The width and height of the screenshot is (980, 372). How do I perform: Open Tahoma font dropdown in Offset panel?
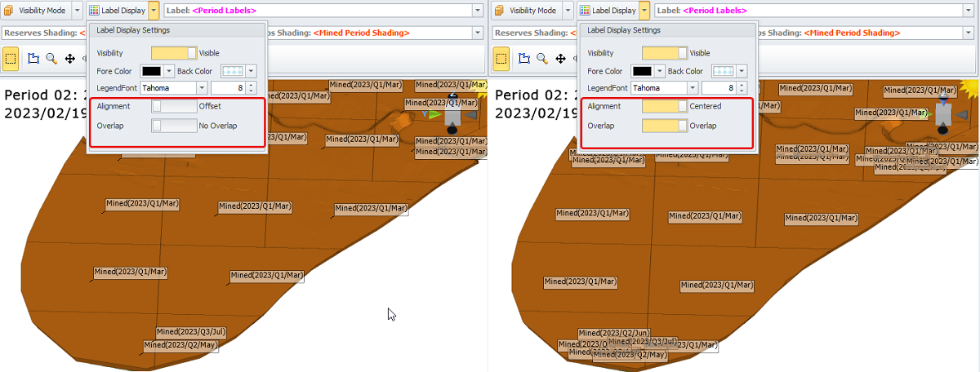202,87
